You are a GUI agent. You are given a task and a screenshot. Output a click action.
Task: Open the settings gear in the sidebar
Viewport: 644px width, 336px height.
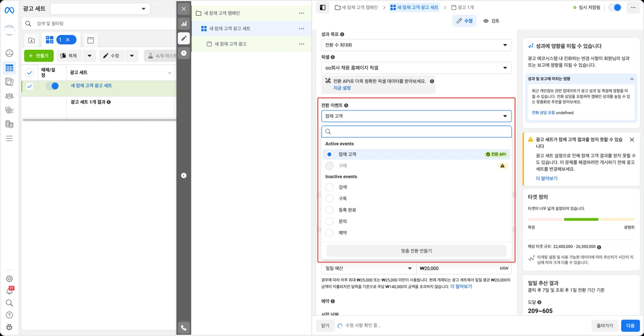[x=9, y=279]
